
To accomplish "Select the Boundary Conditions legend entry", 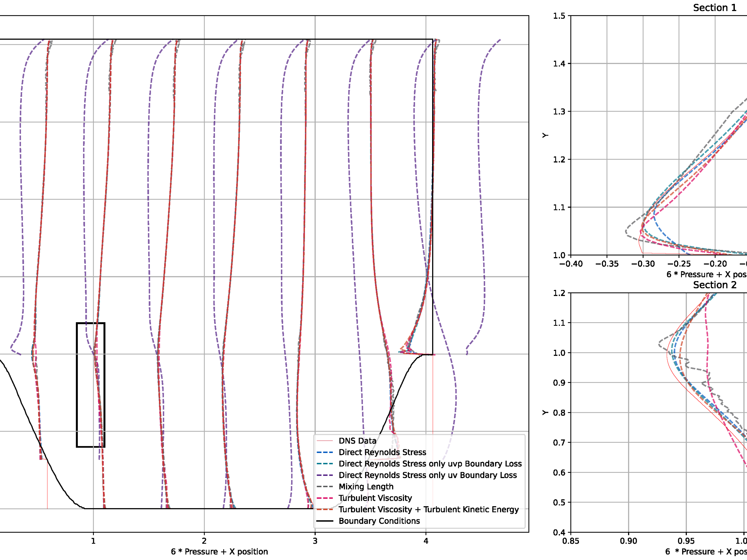I will click(379, 521).
